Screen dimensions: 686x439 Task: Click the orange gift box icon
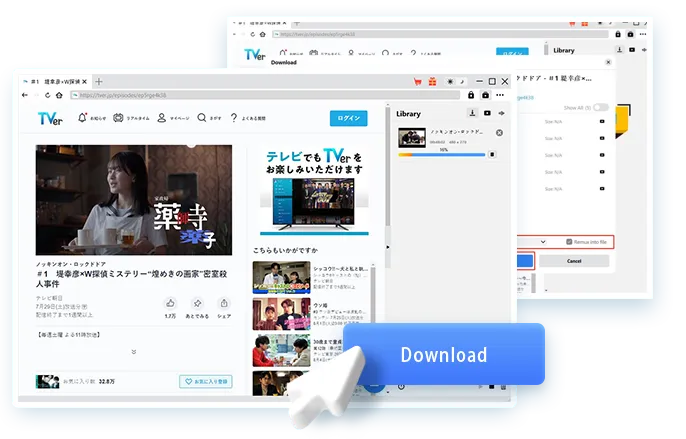(x=432, y=81)
